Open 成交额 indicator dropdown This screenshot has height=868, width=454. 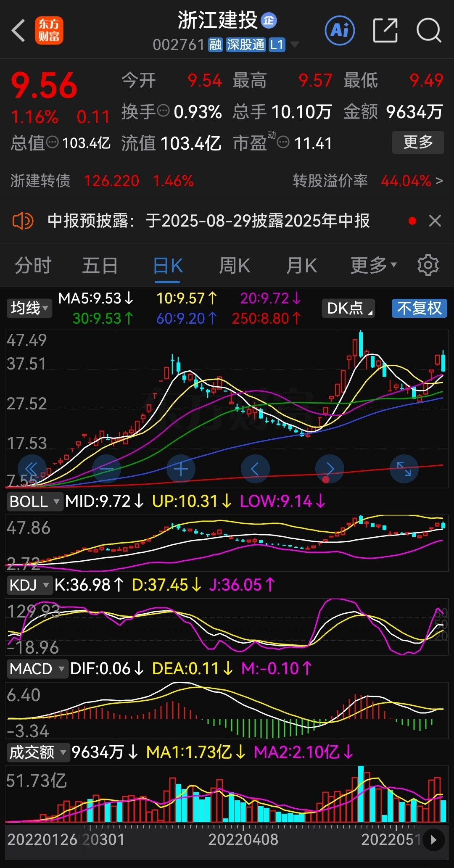(38, 752)
